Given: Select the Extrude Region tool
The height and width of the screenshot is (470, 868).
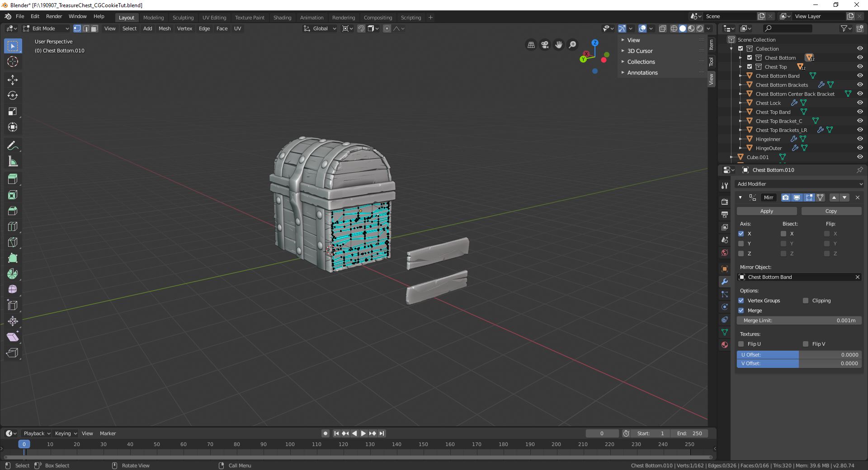Looking at the screenshot, I should click(13, 179).
